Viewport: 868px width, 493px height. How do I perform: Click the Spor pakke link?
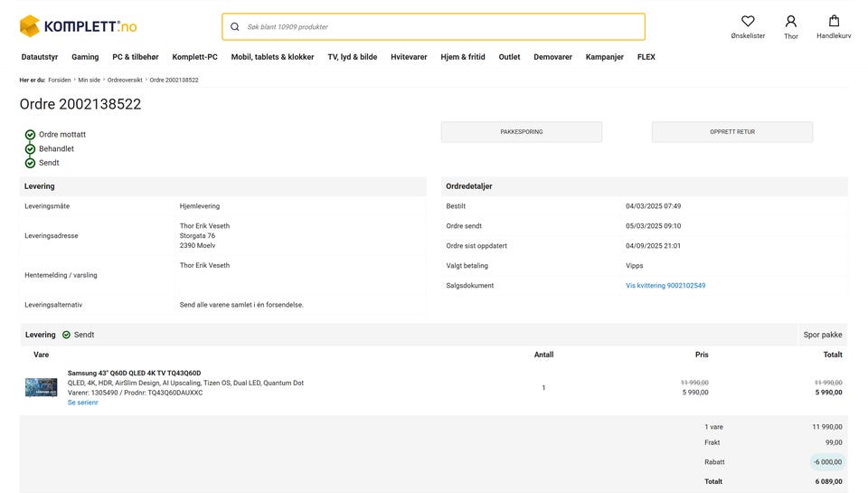tap(823, 335)
